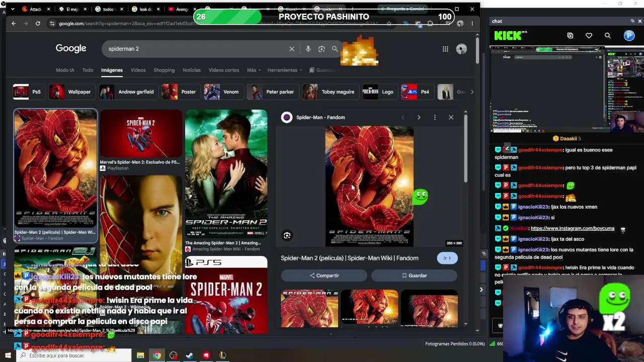The height and width of the screenshot is (362, 644).
Task: Click the image preview panel scrollbar
Action: (x=466, y=148)
